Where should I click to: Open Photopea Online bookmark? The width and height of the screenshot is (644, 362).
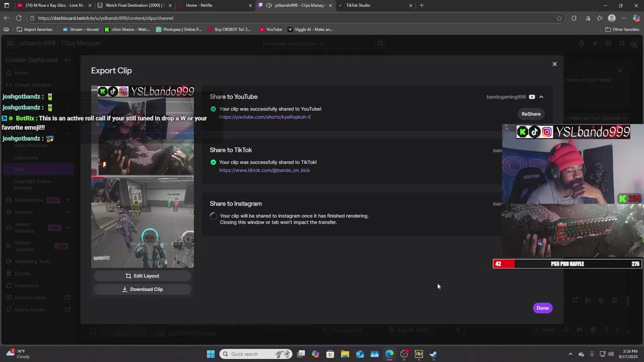[x=179, y=30]
